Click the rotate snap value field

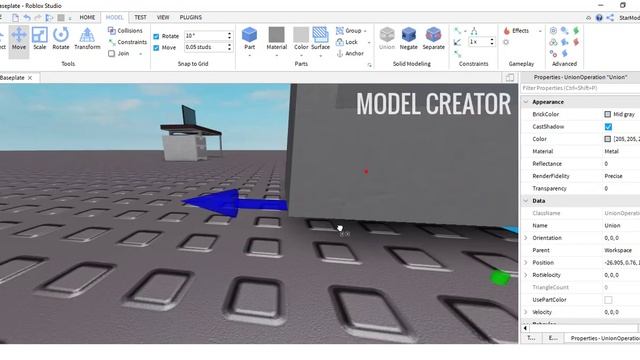[x=205, y=36]
